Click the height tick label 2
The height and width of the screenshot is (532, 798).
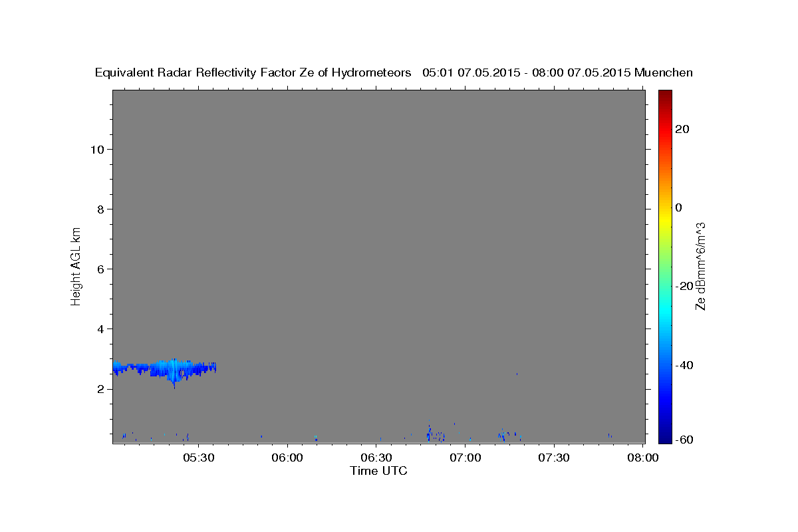[100, 388]
